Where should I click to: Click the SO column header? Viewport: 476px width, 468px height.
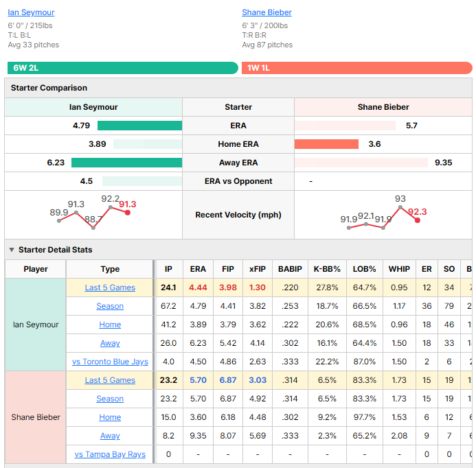[449, 269]
